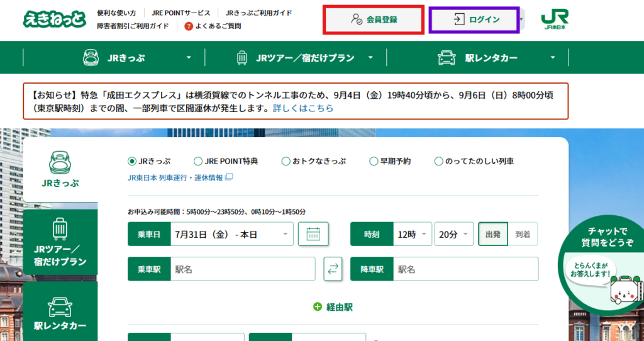Open the dropdown arrow next to ログイン
The width and height of the screenshot is (644, 341).
[521, 20]
